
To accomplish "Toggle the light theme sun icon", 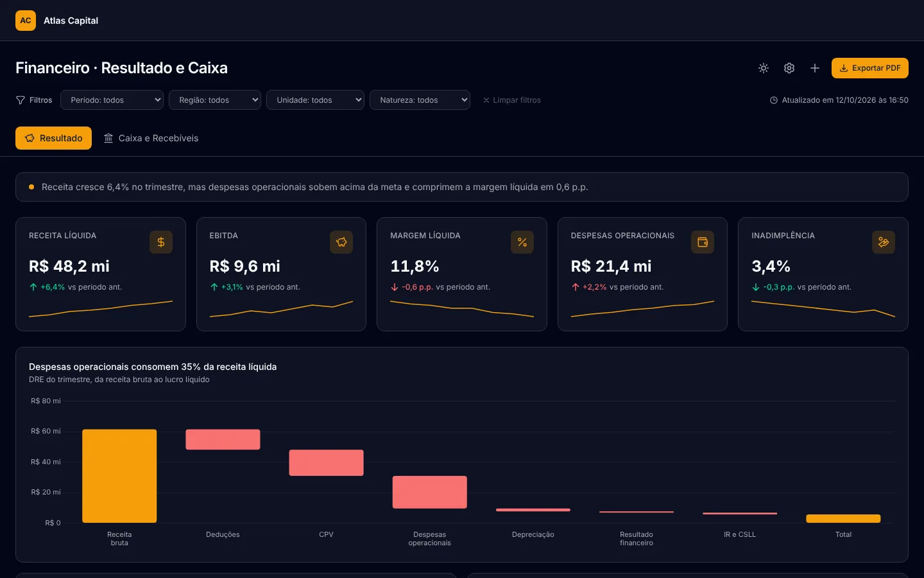I will click(x=764, y=68).
